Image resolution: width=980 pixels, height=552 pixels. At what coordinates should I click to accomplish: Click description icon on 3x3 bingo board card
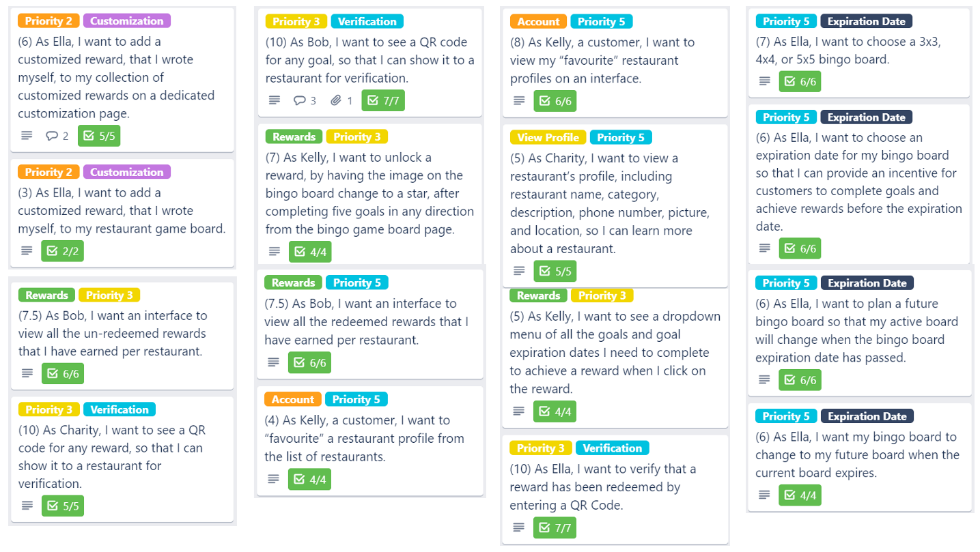coord(765,81)
